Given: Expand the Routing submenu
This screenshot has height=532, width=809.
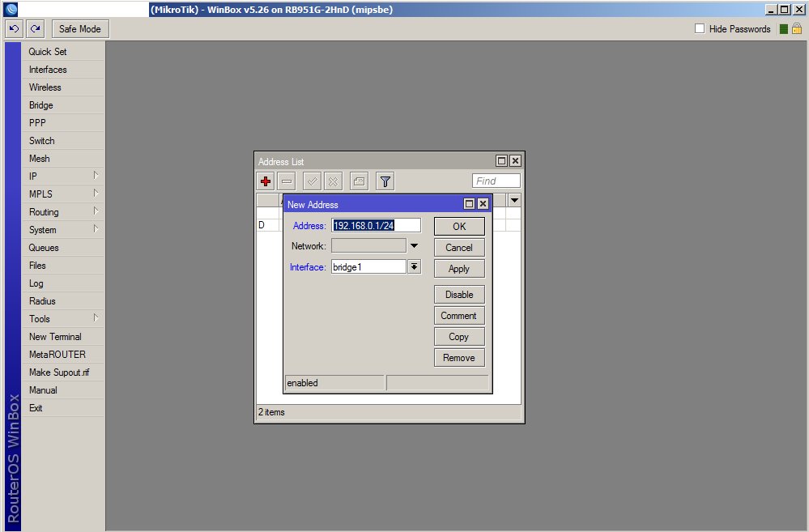Looking at the screenshot, I should 63,212.
